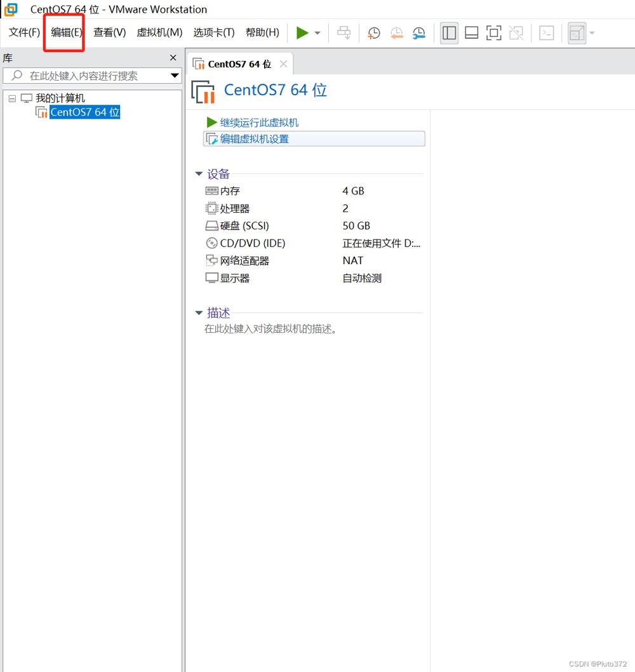This screenshot has height=672, width=635.
Task: Open the console view toolbar icon
Action: point(546,33)
